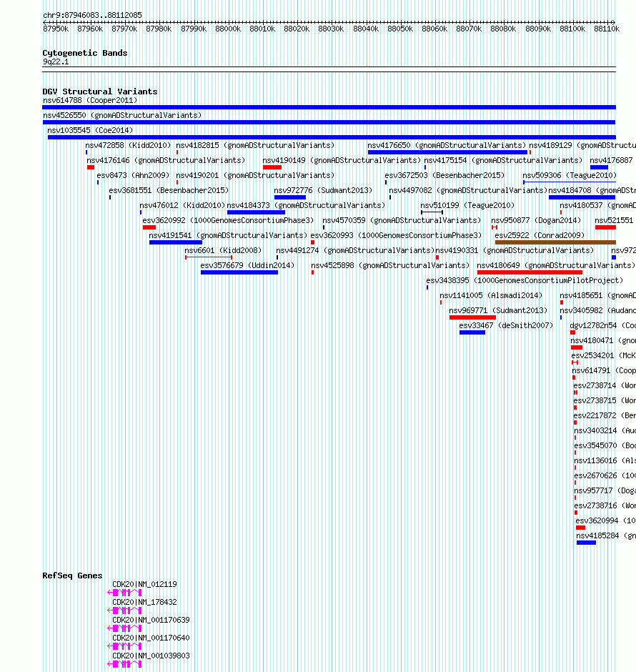Click the brown esv25922 (Conrad2009) bar

[x=555, y=242]
